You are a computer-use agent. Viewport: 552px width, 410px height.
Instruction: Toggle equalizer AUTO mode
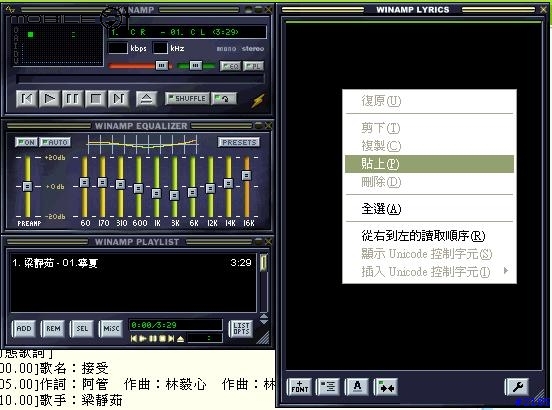tap(55, 142)
